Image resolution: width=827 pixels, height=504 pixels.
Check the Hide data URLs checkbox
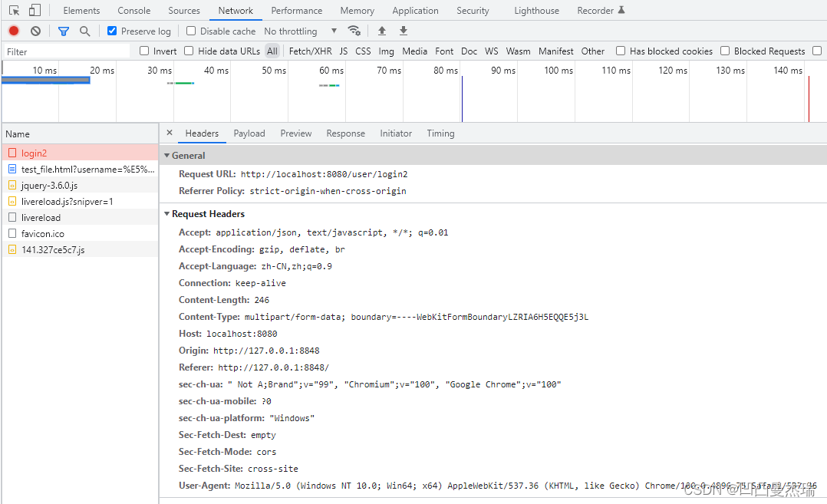(x=189, y=51)
